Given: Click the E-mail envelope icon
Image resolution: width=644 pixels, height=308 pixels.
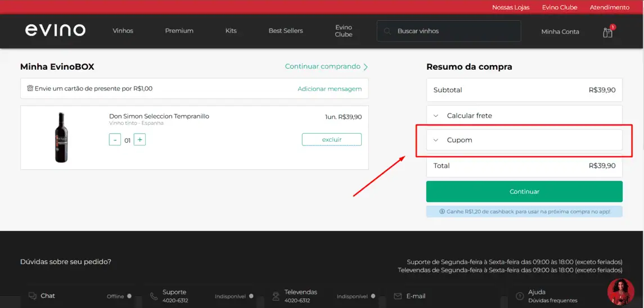Looking at the screenshot, I should click(x=398, y=296).
